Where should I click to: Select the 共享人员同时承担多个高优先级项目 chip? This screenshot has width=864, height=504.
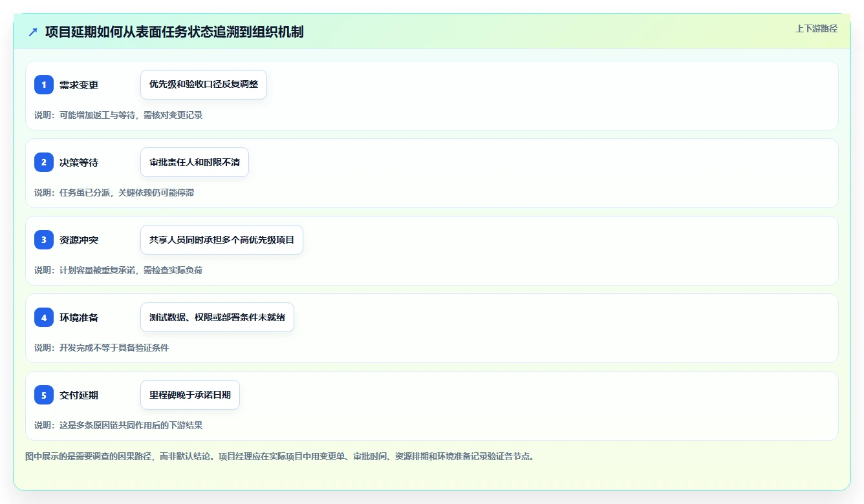tap(222, 240)
